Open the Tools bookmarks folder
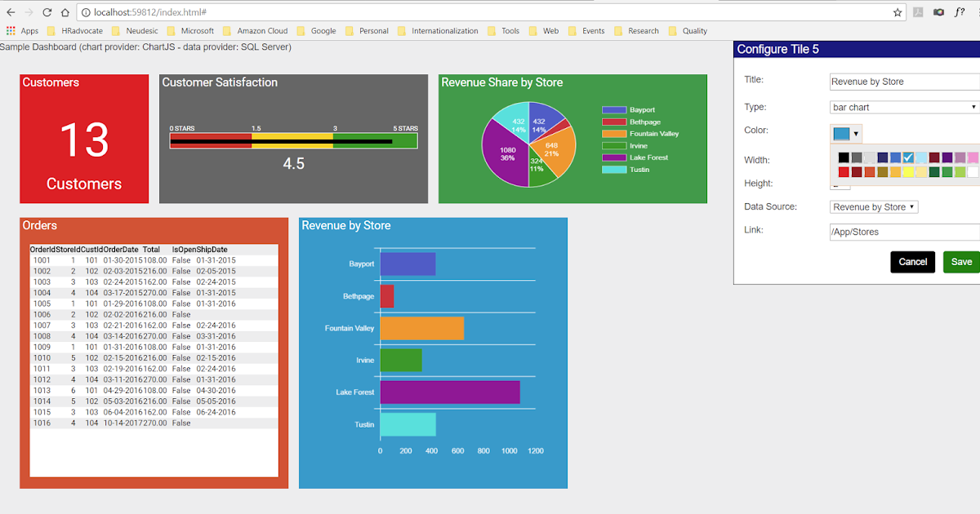The height and width of the screenshot is (514, 980). coord(508,30)
